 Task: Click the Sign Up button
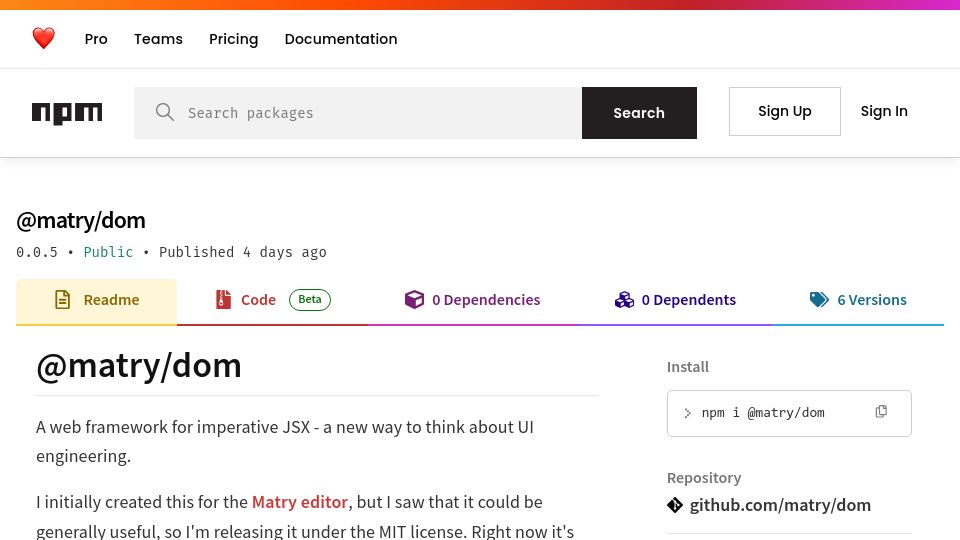tap(784, 111)
